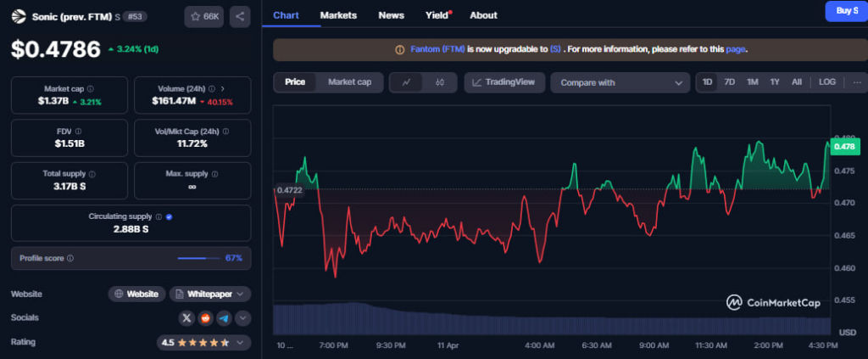Toggle chart to Market cap view
Viewport: 868px width, 359px height.
pyautogui.click(x=349, y=82)
